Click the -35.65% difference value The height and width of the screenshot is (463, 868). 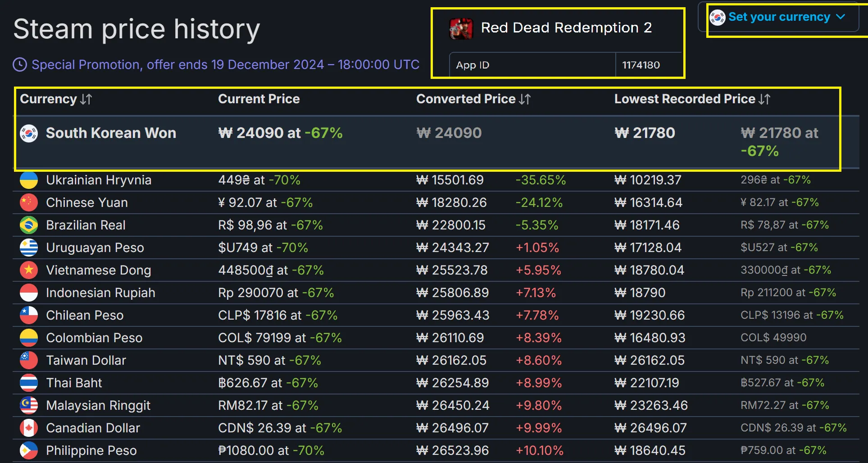[x=541, y=180]
